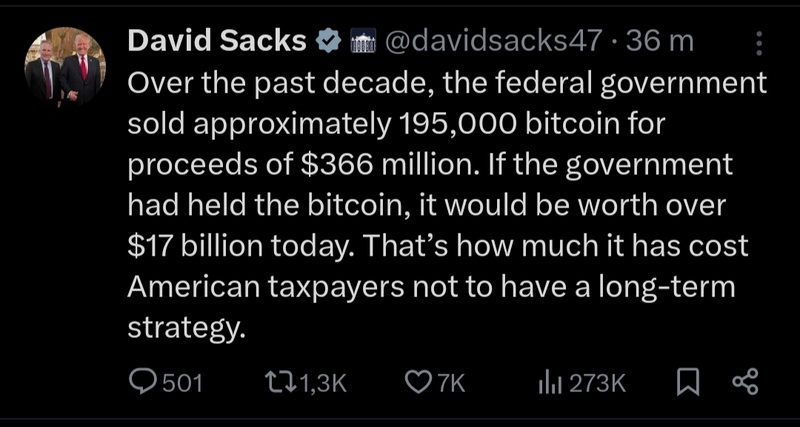Click the 1,3K reposts count

[x=321, y=382]
